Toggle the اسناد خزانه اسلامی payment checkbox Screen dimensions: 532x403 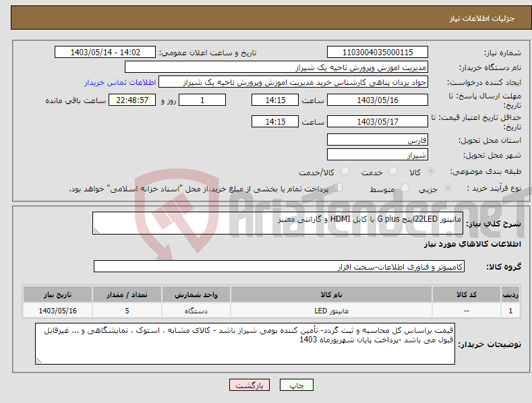pyautogui.click(x=338, y=187)
